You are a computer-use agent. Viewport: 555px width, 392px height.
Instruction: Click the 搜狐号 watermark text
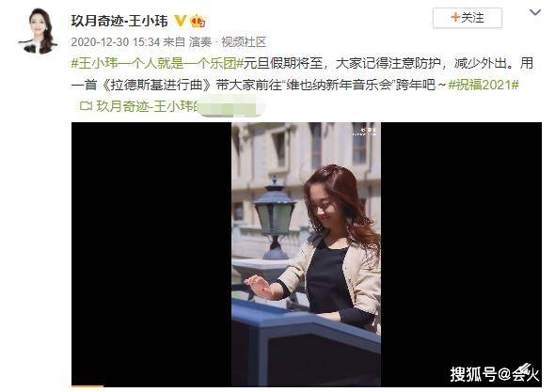[x=495, y=373]
